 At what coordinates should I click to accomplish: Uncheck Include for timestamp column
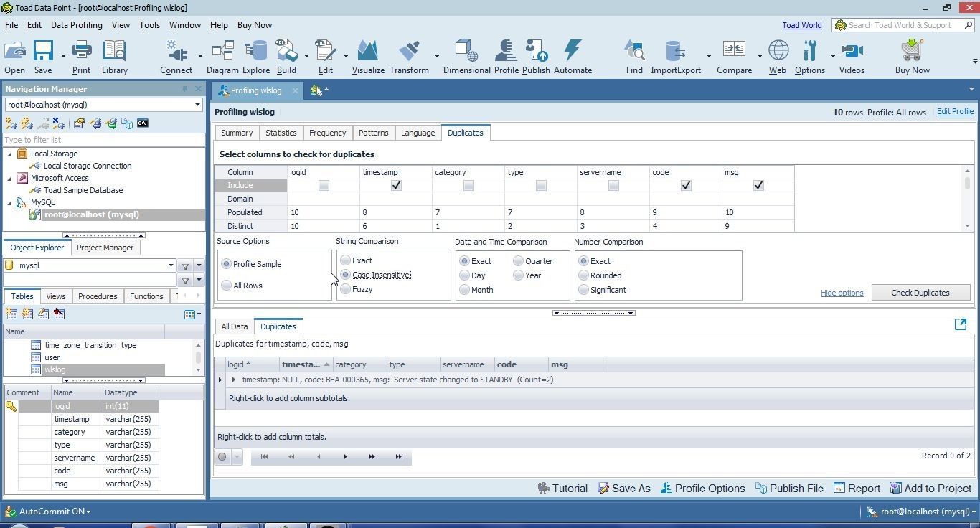coord(396,186)
